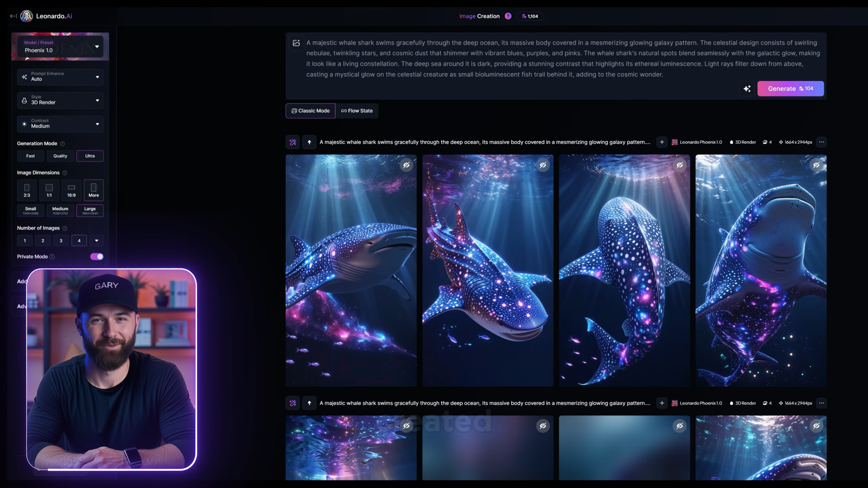The width and height of the screenshot is (868, 488).
Task: Click the Image Dimensions info icon
Action: 65,173
